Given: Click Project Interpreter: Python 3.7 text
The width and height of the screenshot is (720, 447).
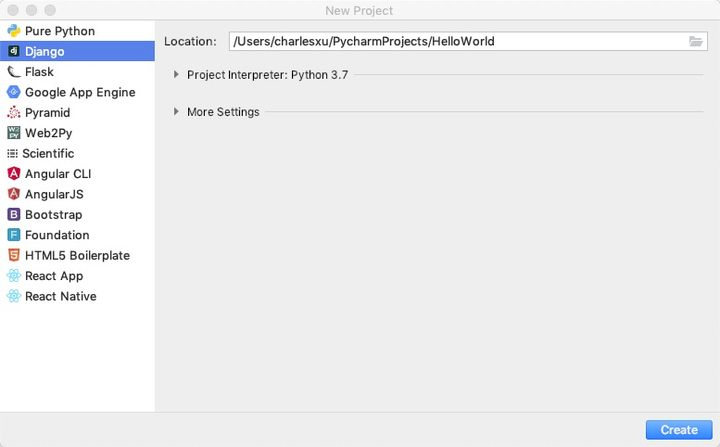Looking at the screenshot, I should point(268,75).
